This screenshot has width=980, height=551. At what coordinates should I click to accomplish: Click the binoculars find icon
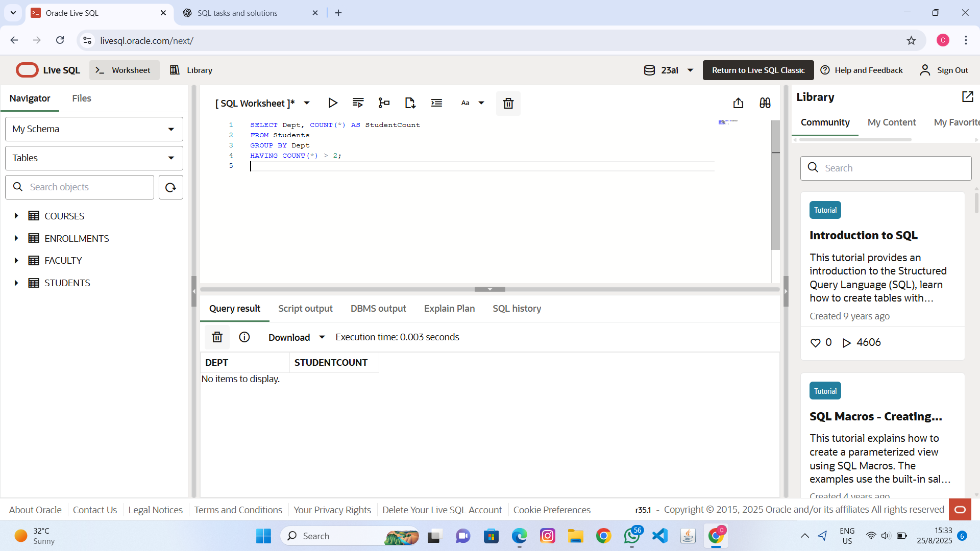(x=765, y=103)
